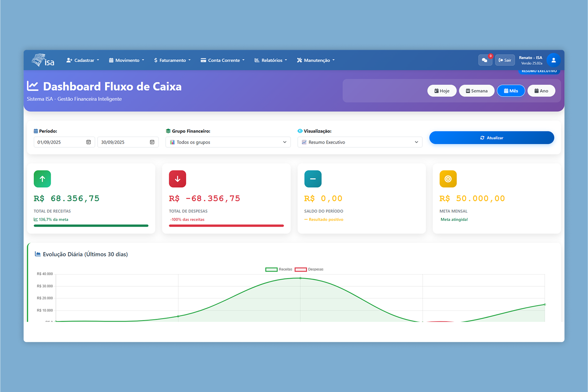588x392 pixels.
Task: Open notifications via the chat bubble icon
Action: click(485, 60)
